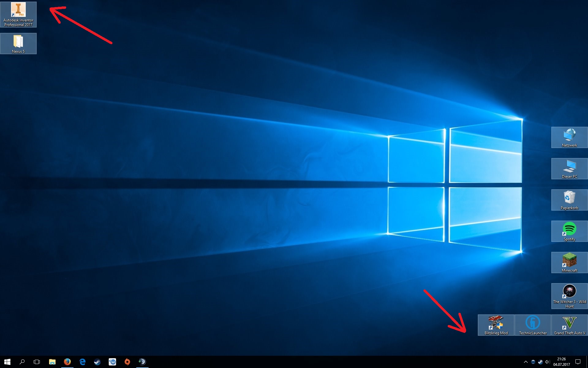Select The Witcher 3 Wild Hunt shortcut

569,295
